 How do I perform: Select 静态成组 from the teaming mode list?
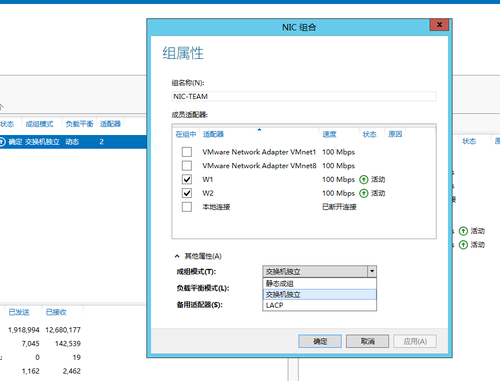point(319,283)
